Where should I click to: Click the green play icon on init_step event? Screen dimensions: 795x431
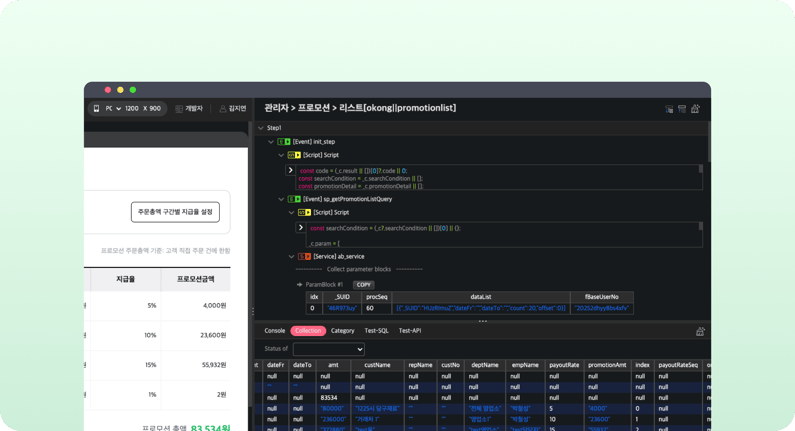point(287,142)
